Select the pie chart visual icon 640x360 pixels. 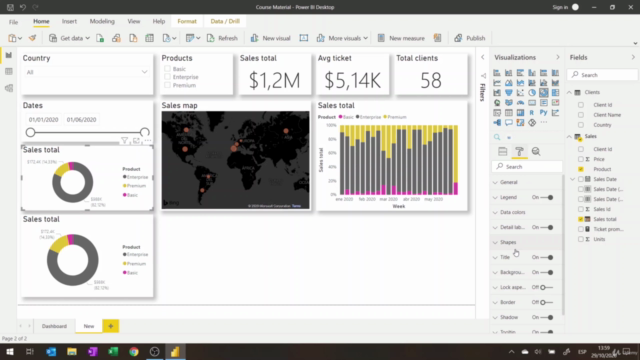click(x=532, y=93)
